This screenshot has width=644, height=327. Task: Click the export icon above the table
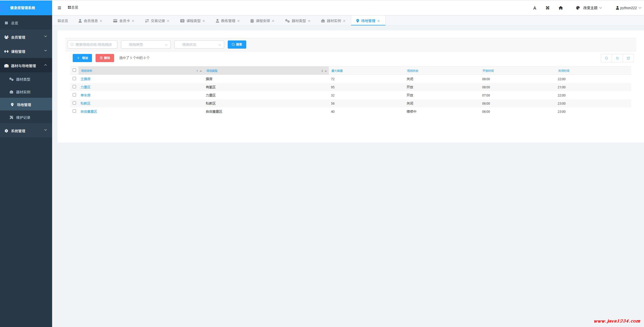point(628,58)
